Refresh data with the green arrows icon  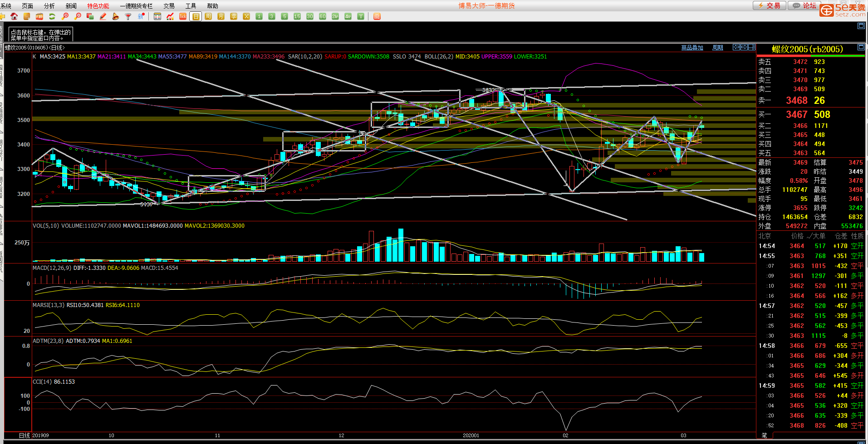52,16
